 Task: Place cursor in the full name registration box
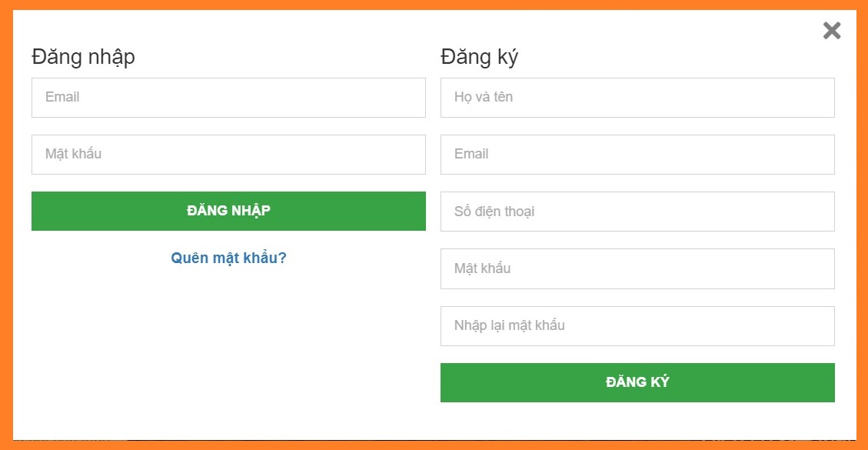[x=637, y=98]
